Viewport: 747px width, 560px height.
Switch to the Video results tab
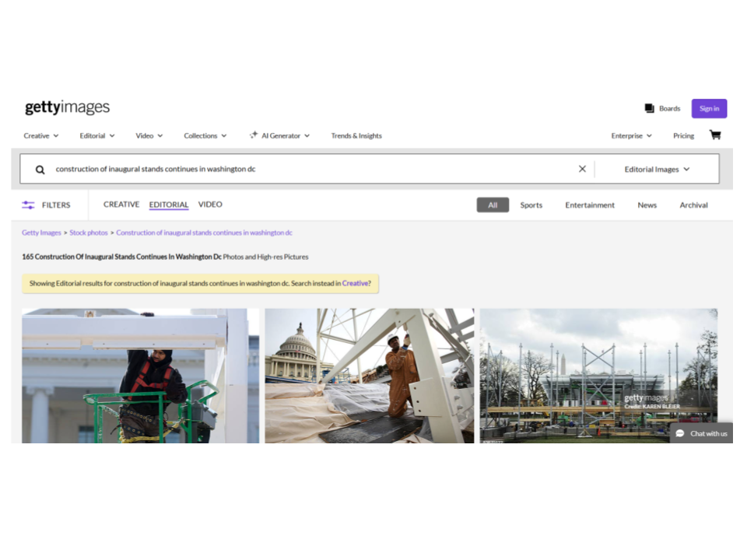pos(210,205)
